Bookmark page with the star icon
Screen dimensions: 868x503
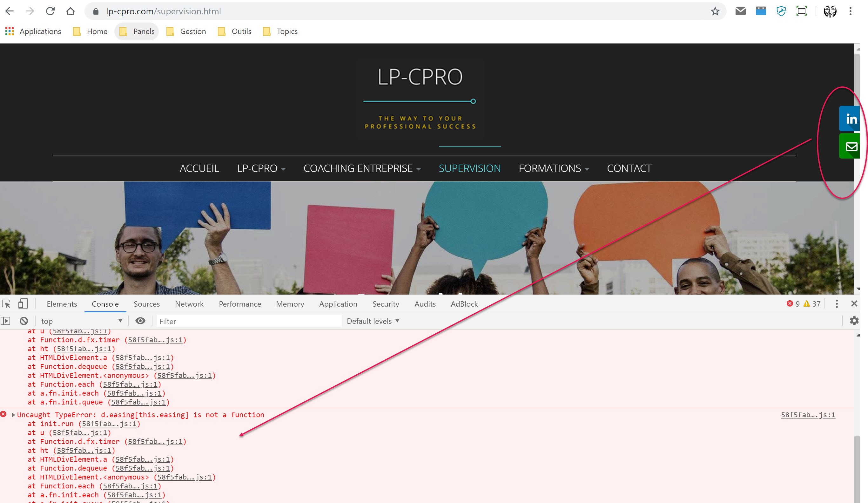pyautogui.click(x=715, y=11)
